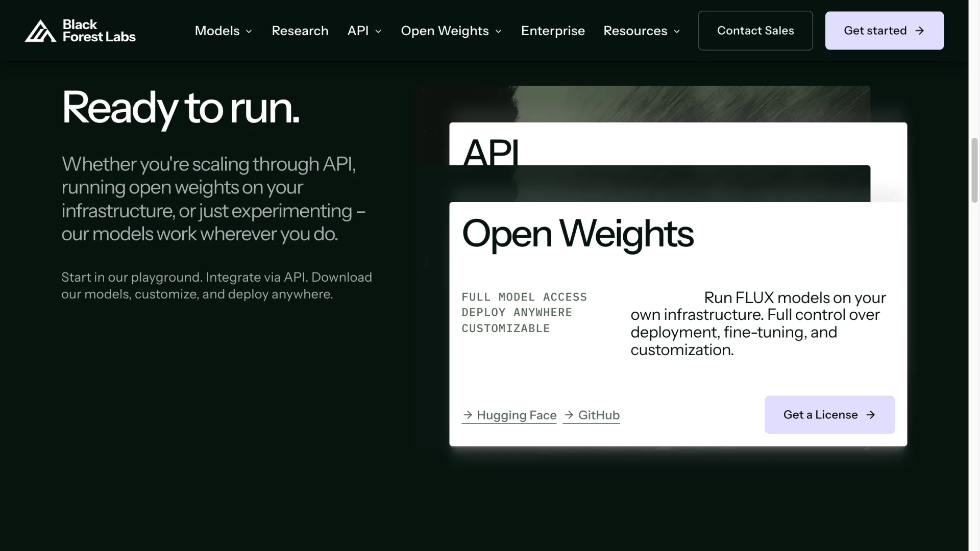Select the API card heading
Screen dimensions: 980x551
[x=491, y=152]
